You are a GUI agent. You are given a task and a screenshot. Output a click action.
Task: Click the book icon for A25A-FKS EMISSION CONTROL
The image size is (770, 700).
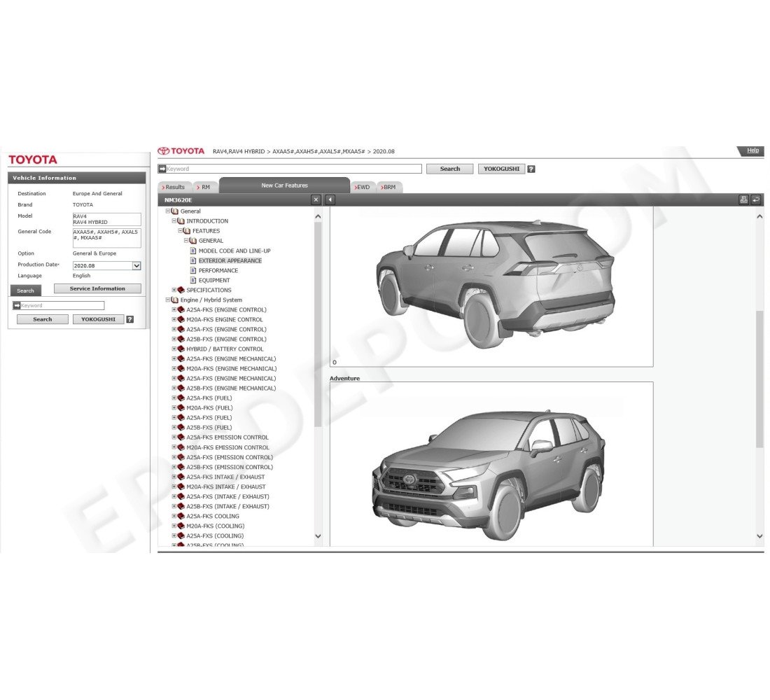pos(181,437)
